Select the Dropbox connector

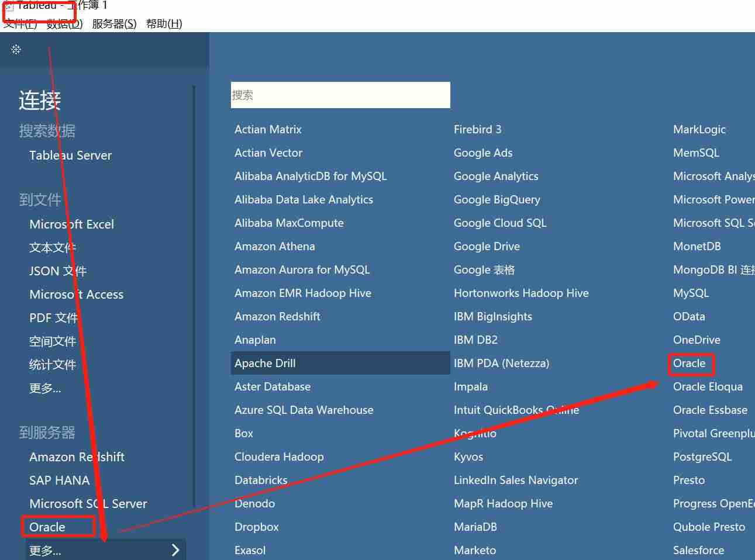(256, 527)
